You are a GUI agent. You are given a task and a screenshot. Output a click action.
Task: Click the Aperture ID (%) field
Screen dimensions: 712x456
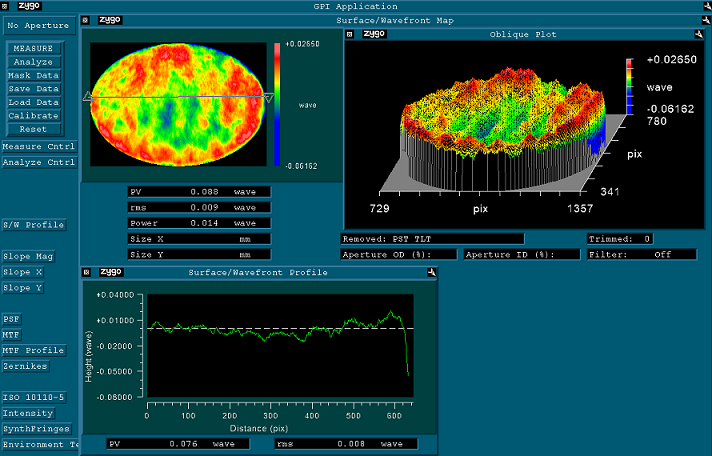click(x=522, y=254)
